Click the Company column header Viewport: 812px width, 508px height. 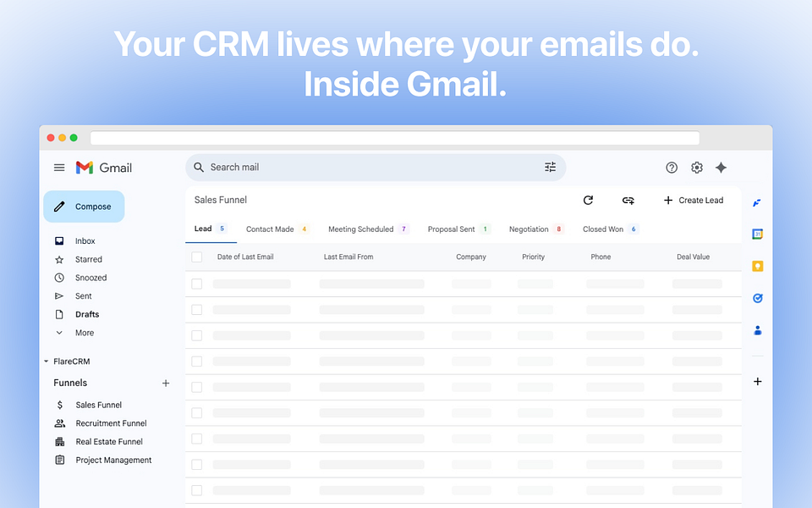click(471, 257)
